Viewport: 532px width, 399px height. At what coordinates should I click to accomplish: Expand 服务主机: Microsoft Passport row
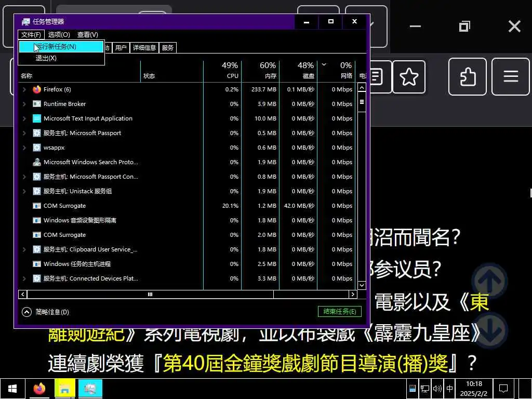click(x=24, y=134)
